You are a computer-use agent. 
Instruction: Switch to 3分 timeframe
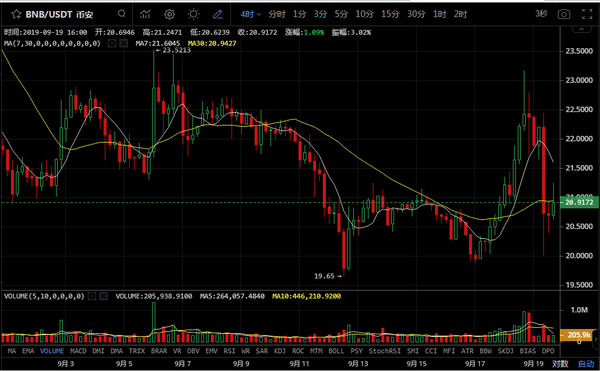[320, 15]
